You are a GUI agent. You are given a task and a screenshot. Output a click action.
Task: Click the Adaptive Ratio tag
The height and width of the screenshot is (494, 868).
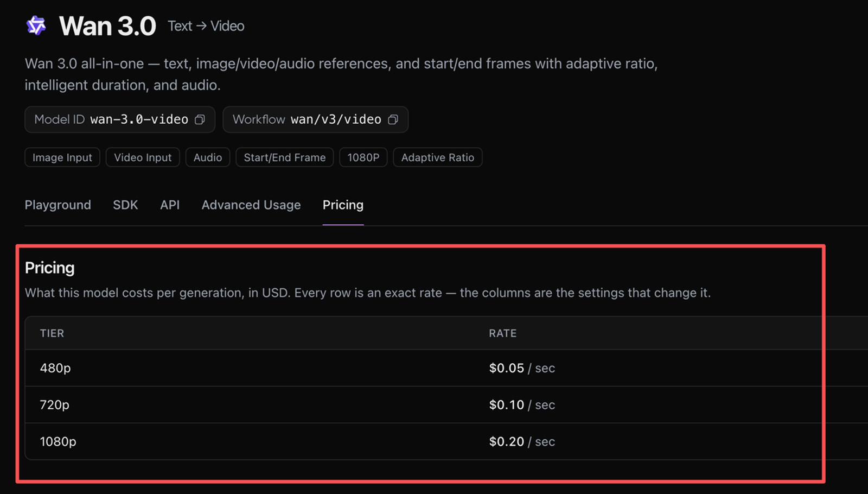click(438, 157)
